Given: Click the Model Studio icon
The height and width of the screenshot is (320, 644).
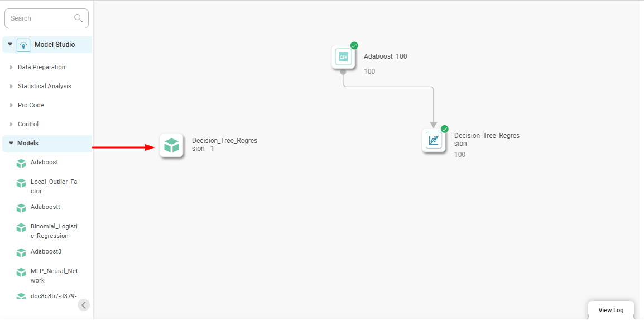Looking at the screenshot, I should coord(23,45).
